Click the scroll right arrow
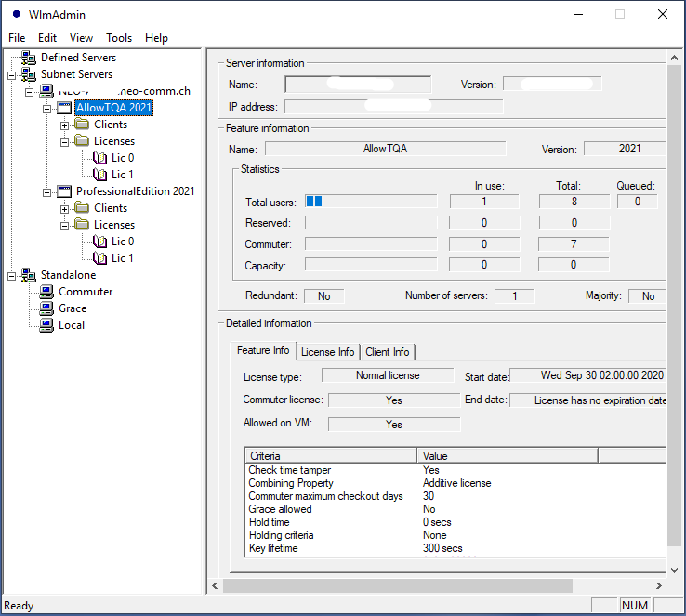Viewport: 686px width, 616px height. coord(659,586)
